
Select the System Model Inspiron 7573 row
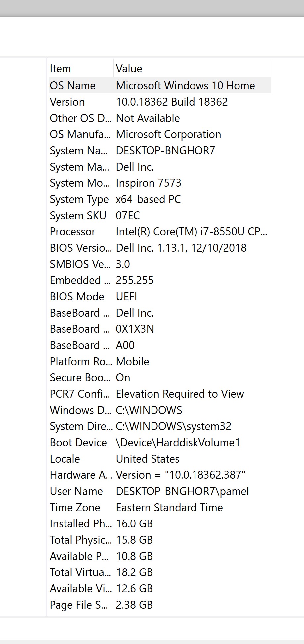160,183
